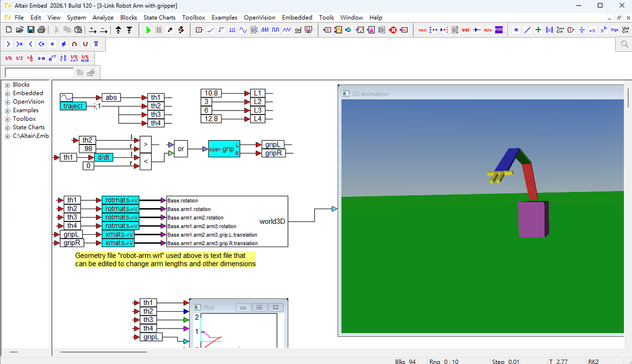This screenshot has height=364, width=632.
Task: Open the Embedded menu
Action: [x=297, y=17]
